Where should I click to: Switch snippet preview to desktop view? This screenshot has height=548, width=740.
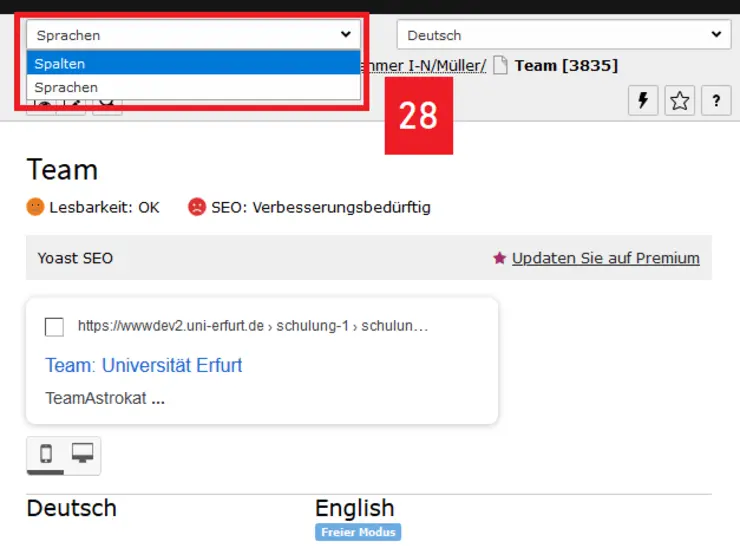point(82,455)
